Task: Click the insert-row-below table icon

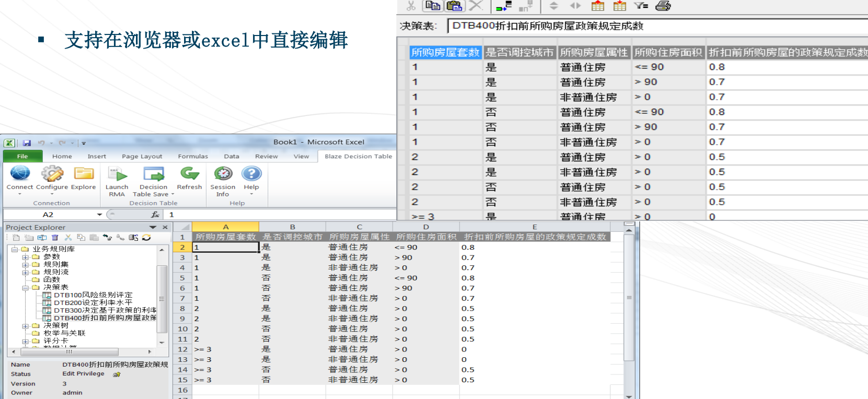Action: (x=620, y=6)
